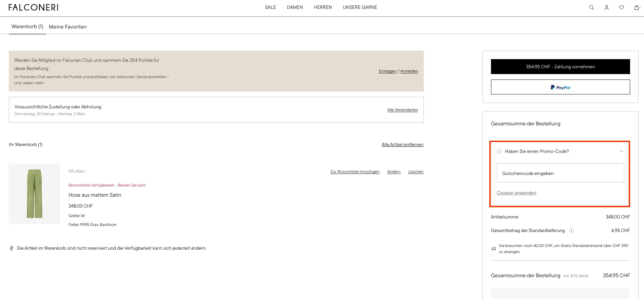Focus the Gutscheincode eingeben field

560,173
